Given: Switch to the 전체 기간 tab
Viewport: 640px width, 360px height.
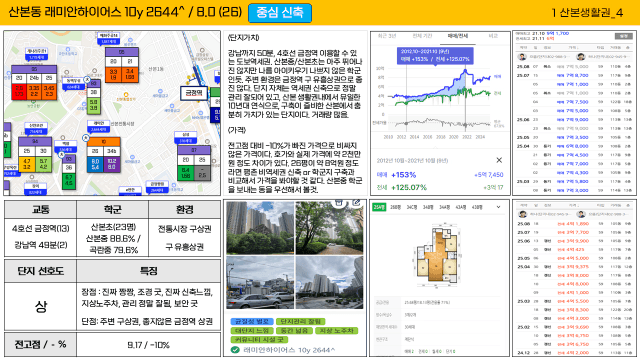Looking at the screenshot, I should tap(422, 36).
